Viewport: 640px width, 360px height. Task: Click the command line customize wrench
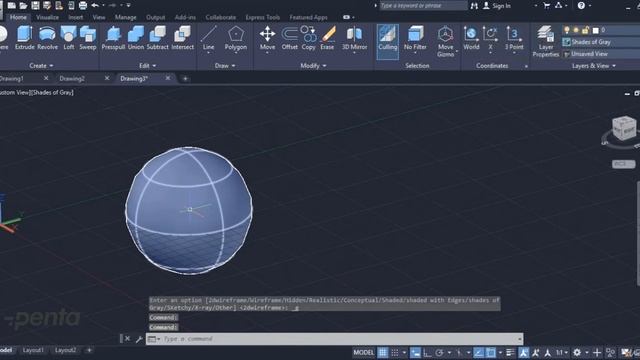[x=139, y=339]
